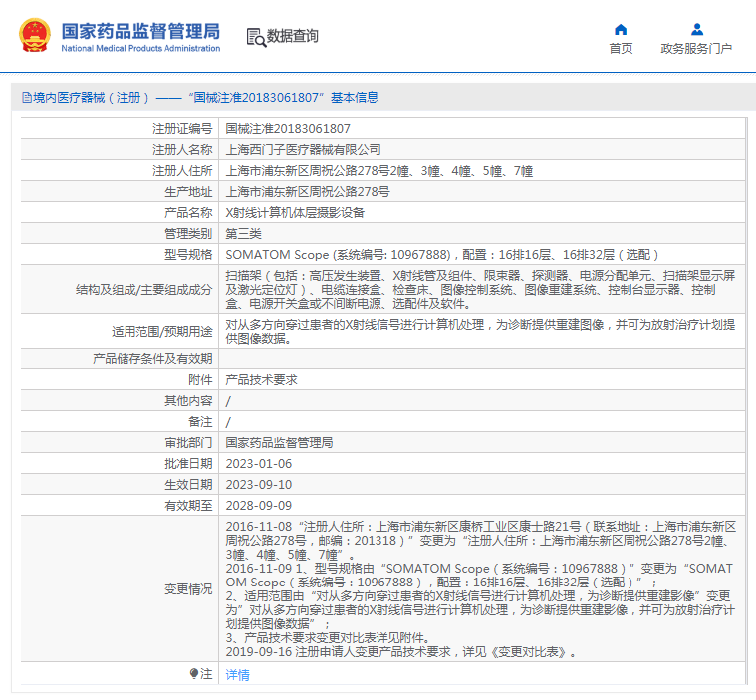Open the 首页 home icon
Screen dimensions: 756x700
(621, 30)
